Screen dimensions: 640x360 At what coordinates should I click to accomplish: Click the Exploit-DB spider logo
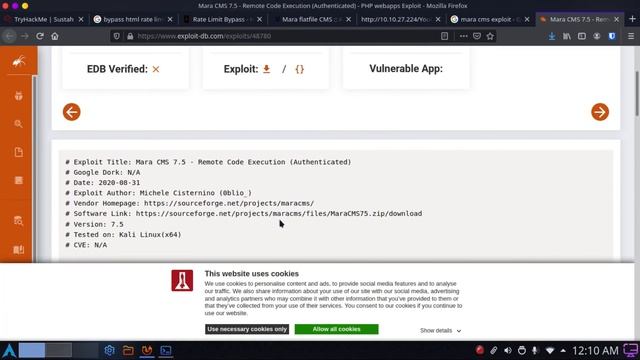coord(18,62)
